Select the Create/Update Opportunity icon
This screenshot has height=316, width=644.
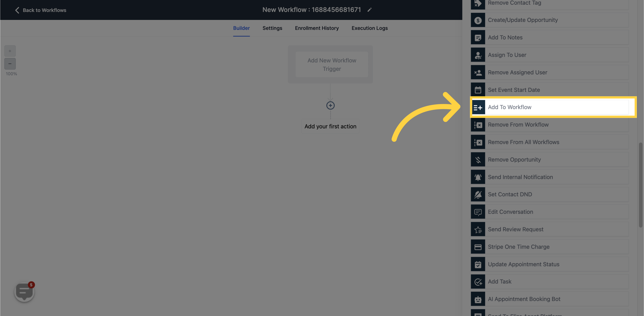click(478, 20)
